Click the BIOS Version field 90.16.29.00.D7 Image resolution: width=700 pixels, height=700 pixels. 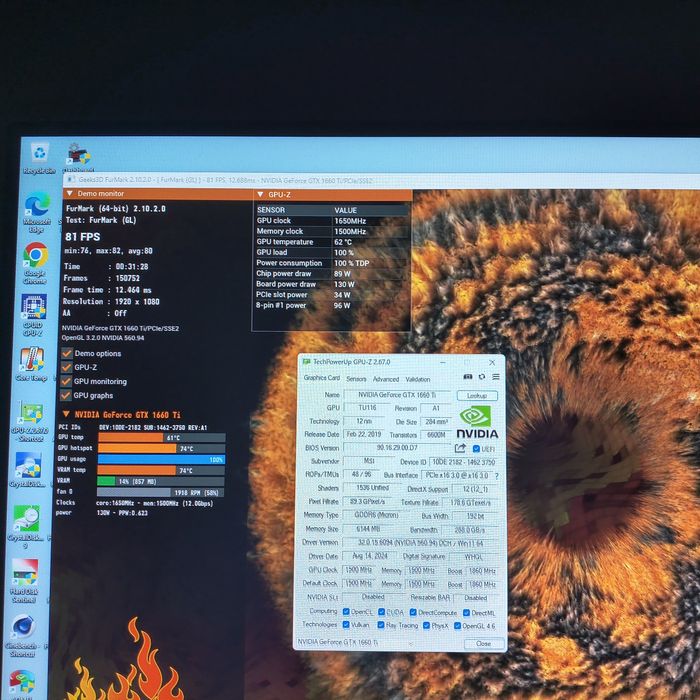coord(397,447)
